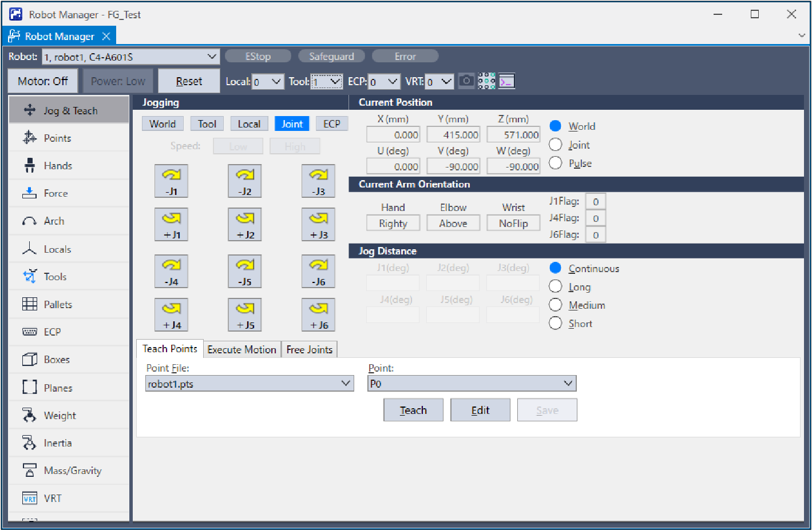Turn on motors with Motor: Off button
The width and height of the screenshot is (812, 530).
coord(43,81)
